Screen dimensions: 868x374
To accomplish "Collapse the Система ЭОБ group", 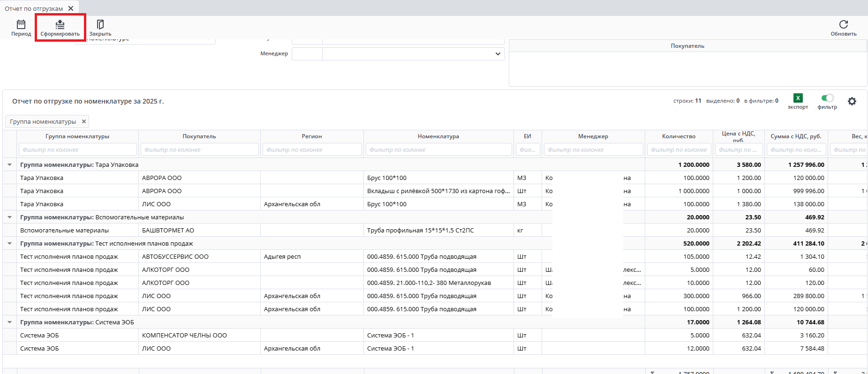I will coord(9,322).
